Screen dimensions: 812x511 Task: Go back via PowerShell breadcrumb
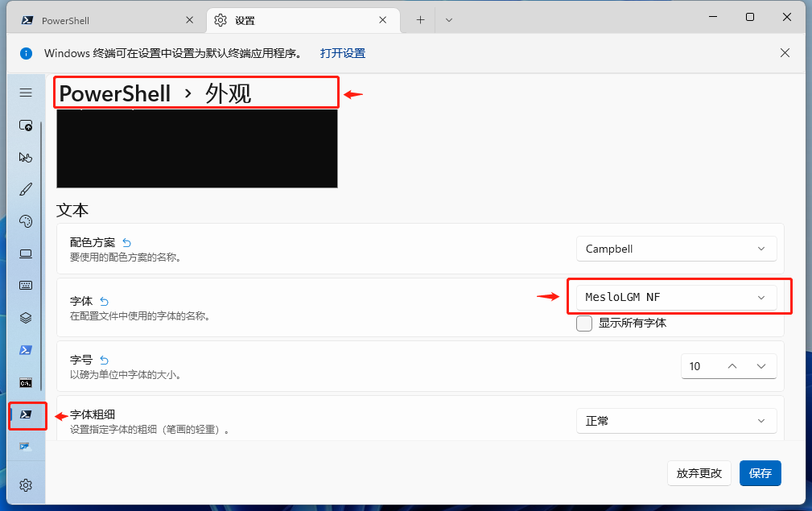[x=115, y=93]
